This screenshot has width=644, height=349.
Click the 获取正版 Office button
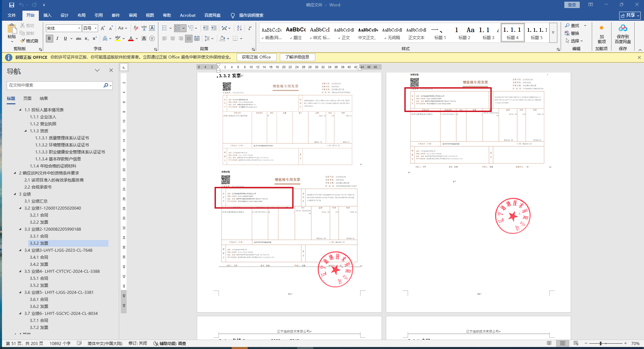click(x=256, y=57)
